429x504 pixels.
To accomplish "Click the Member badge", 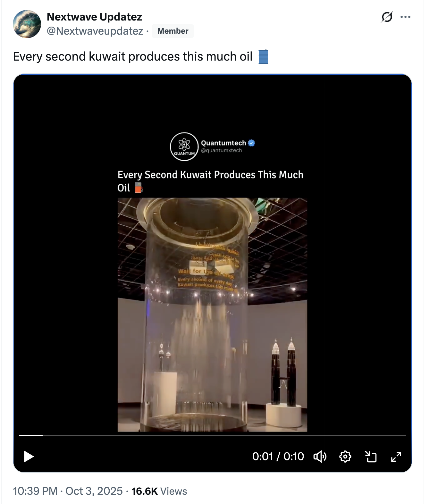I will 173,31.
